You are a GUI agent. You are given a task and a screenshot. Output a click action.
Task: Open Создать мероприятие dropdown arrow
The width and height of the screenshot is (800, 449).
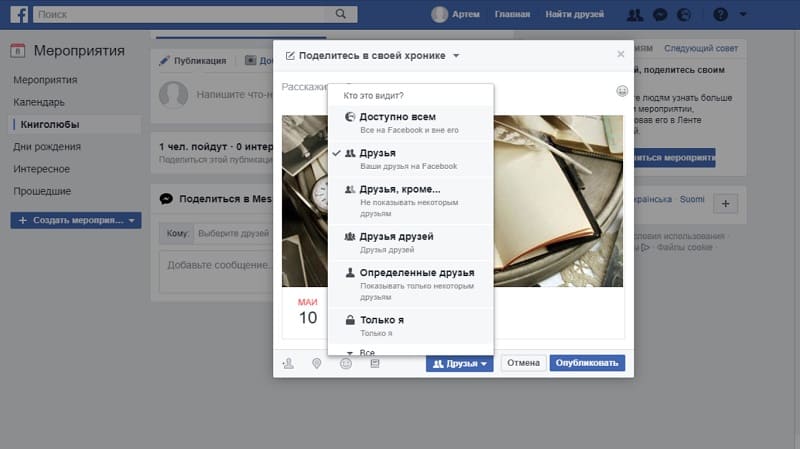coord(132,220)
